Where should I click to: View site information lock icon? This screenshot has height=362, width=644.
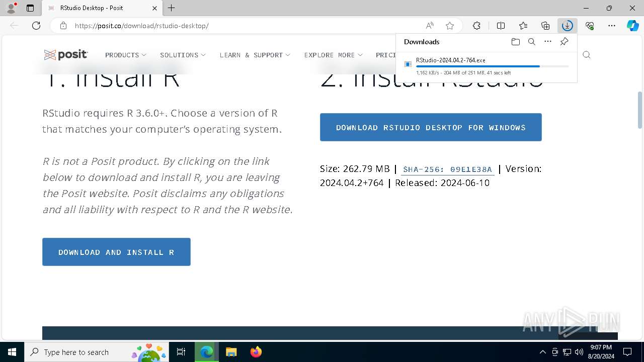point(63,26)
